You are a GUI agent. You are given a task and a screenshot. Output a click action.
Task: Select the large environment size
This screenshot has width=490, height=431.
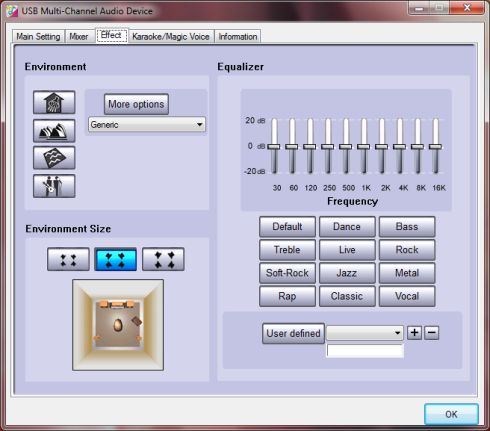click(x=163, y=259)
